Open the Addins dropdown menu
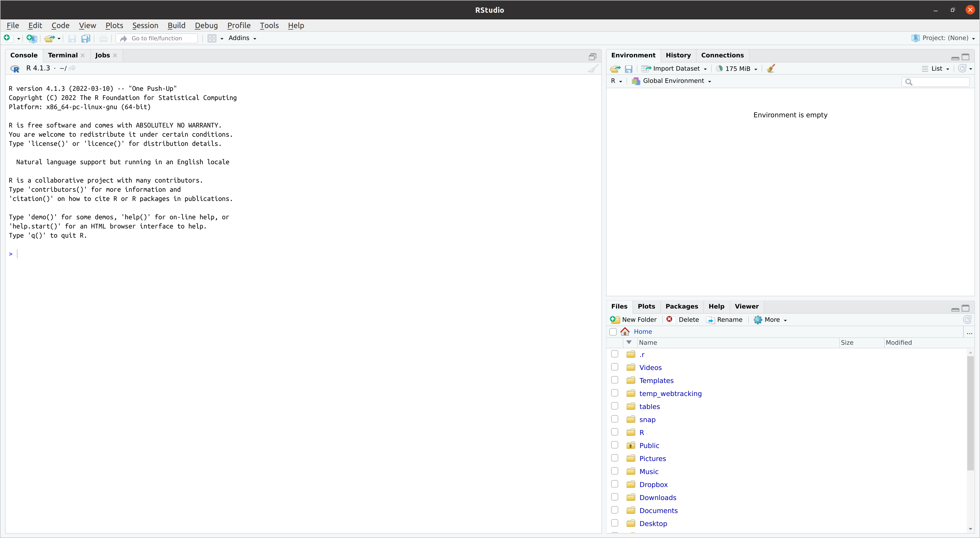 [242, 38]
